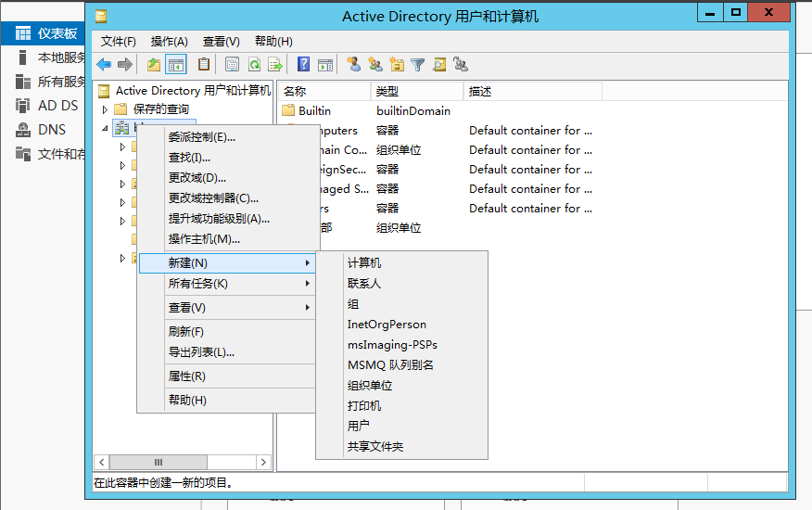Open the 操作(A) menu
The height and width of the screenshot is (510, 812).
point(170,42)
